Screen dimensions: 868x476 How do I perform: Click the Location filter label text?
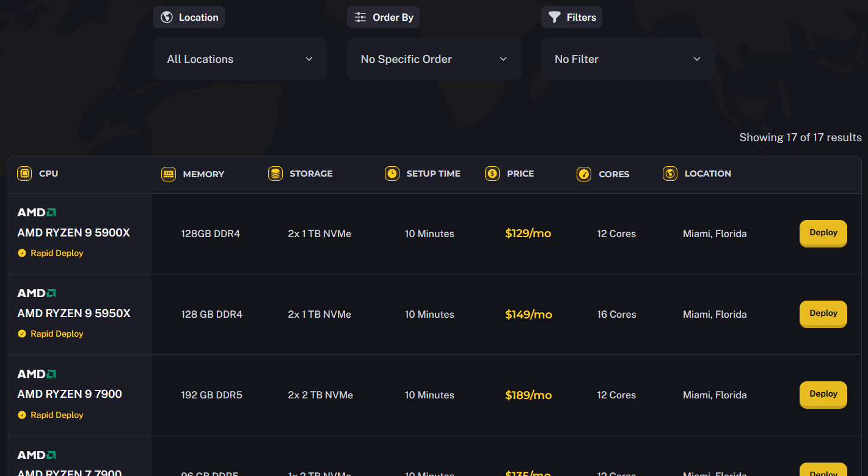tap(199, 17)
